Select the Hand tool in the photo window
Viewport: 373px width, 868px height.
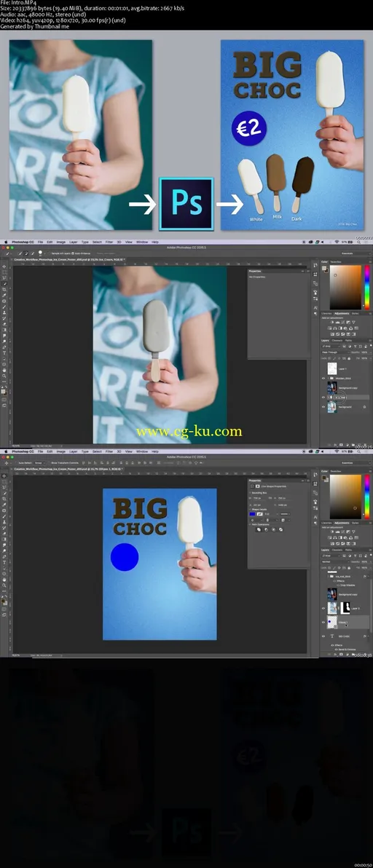pos(4,371)
